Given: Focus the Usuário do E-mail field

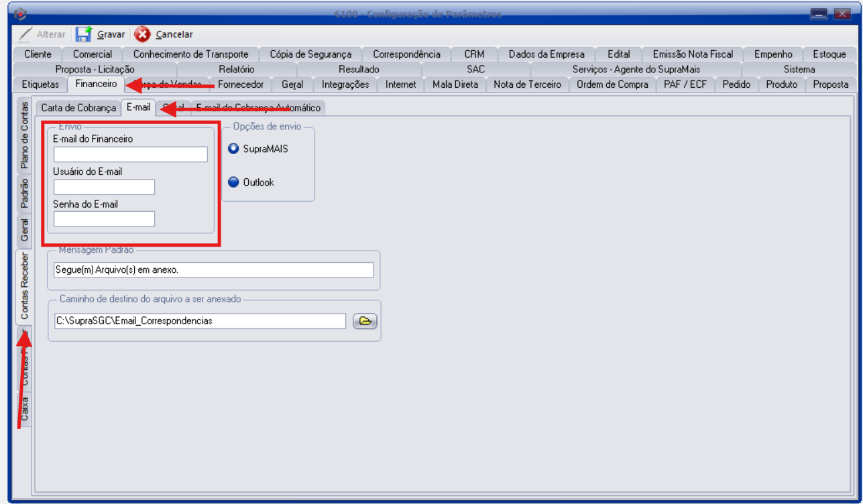Looking at the screenshot, I should [x=104, y=187].
